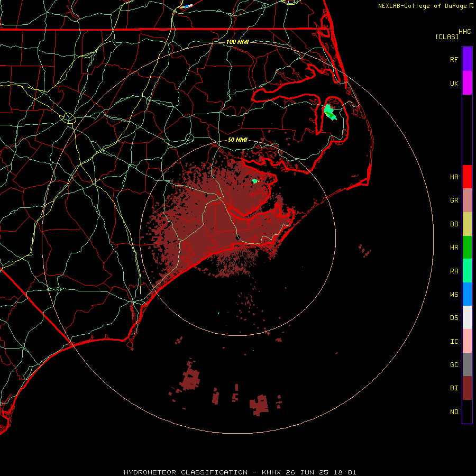
Task: Click the 'HR' legend label
Action: [x=454, y=248]
